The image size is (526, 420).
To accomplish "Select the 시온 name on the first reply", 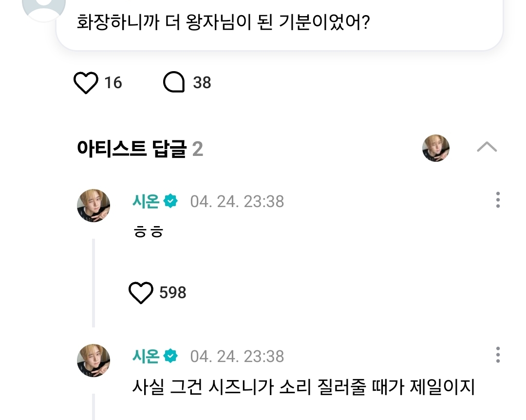I will (x=146, y=201).
